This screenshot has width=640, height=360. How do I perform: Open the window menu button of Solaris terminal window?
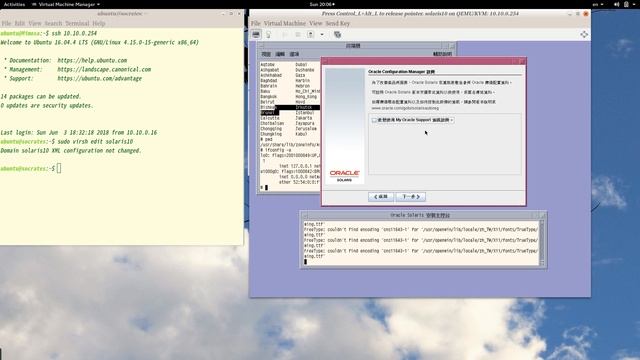click(262, 46)
